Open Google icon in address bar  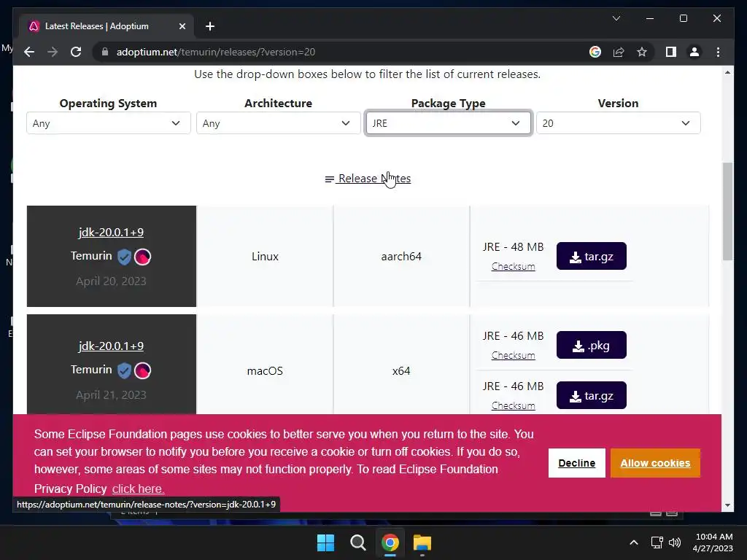(595, 52)
